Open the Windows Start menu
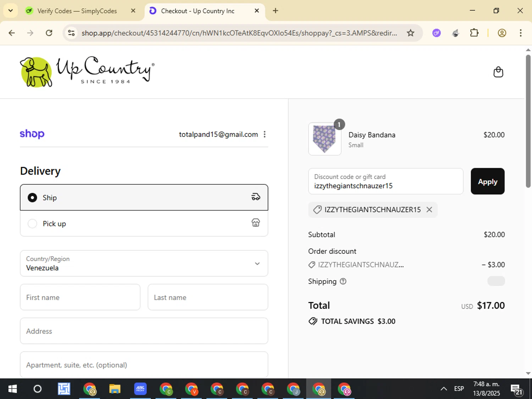The width and height of the screenshot is (532, 399). [x=12, y=389]
